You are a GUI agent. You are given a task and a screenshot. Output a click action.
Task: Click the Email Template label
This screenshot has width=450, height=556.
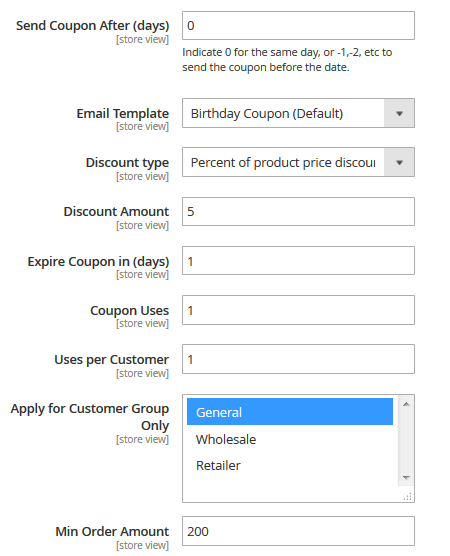(x=123, y=113)
